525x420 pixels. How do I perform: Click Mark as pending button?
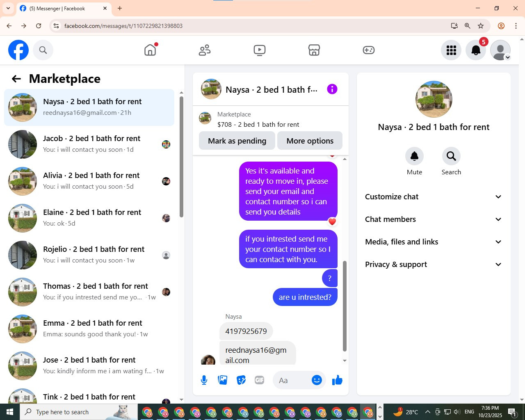coord(237,141)
